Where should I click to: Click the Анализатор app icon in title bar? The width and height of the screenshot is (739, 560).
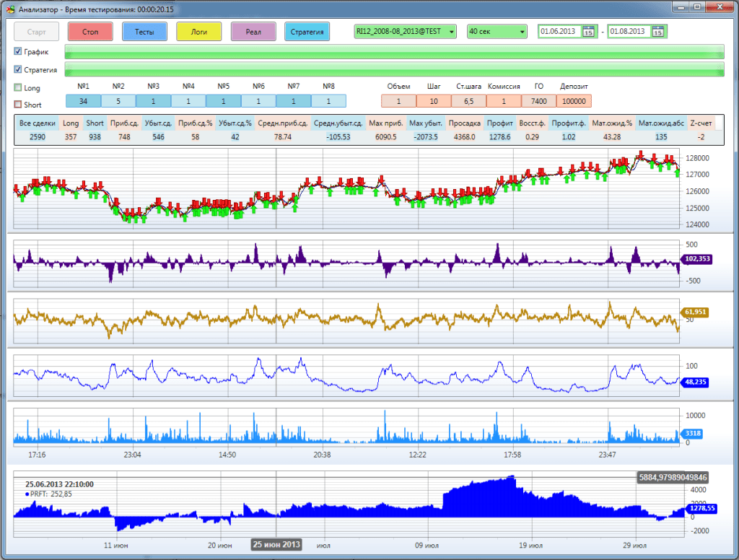[x=10, y=9]
